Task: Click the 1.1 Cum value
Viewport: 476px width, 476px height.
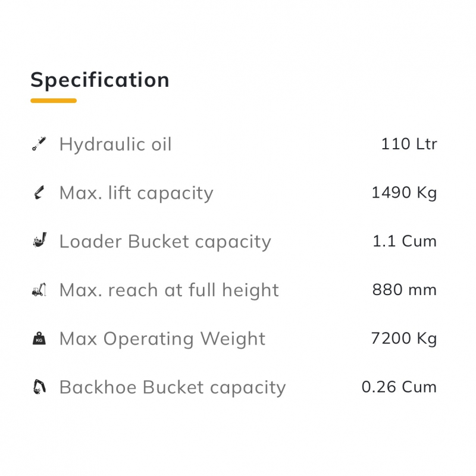Action: 405,241
